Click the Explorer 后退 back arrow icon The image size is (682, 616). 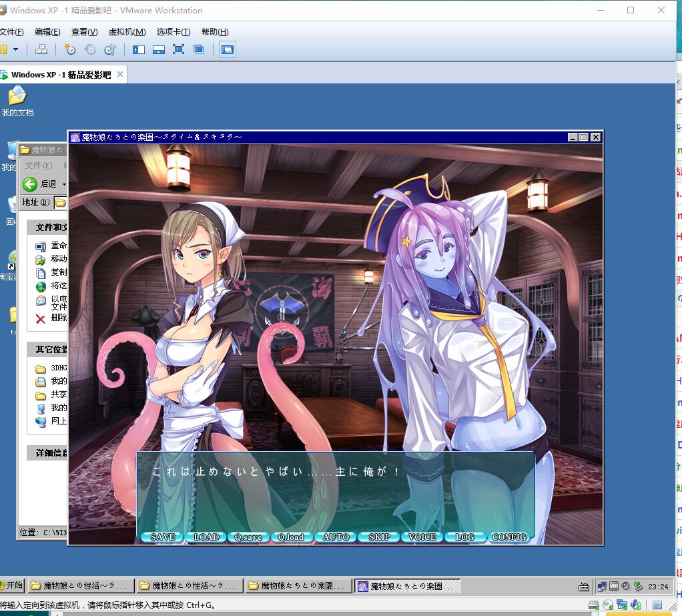point(30,184)
